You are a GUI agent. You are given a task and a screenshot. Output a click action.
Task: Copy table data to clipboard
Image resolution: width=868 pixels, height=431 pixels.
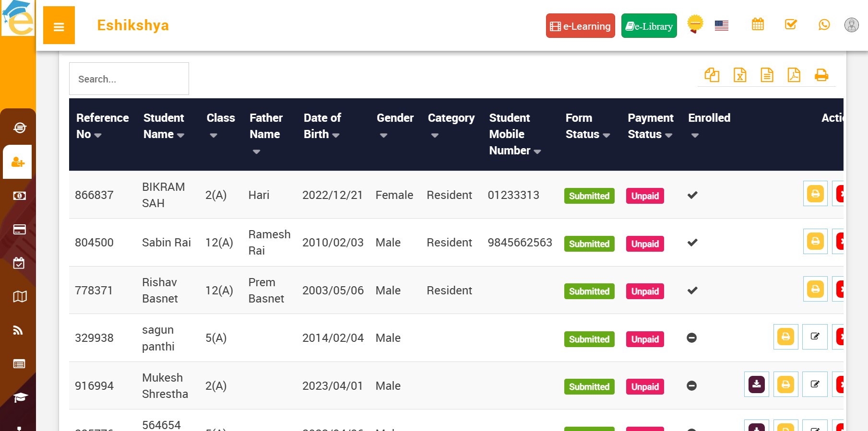tap(712, 75)
